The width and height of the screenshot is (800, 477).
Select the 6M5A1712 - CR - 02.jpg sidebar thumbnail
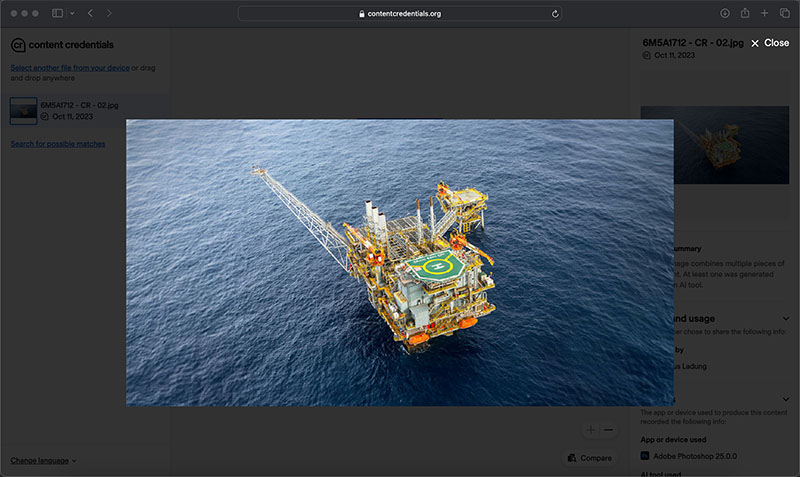click(x=23, y=110)
